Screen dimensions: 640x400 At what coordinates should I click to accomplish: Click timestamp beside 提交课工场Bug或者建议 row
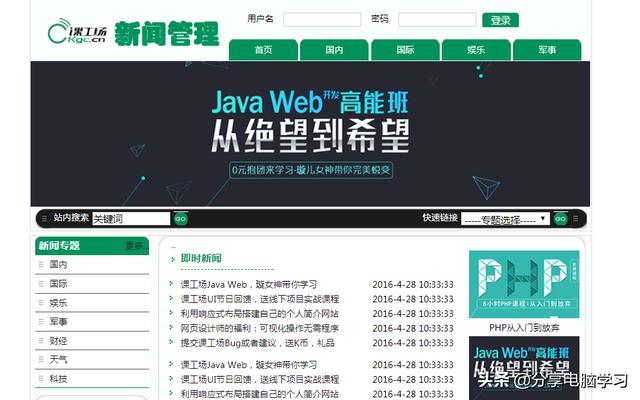[x=413, y=343]
